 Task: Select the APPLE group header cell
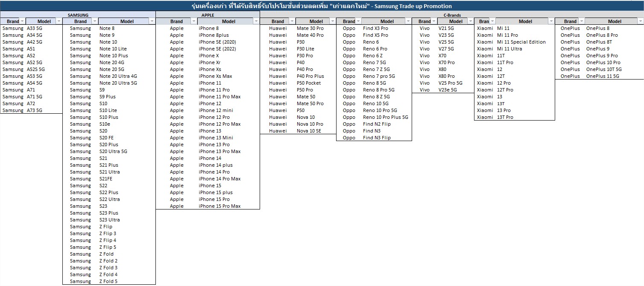click(208, 15)
